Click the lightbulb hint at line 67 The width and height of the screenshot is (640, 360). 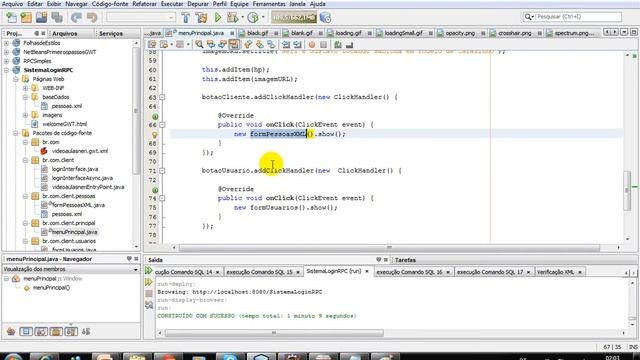[x=155, y=134]
